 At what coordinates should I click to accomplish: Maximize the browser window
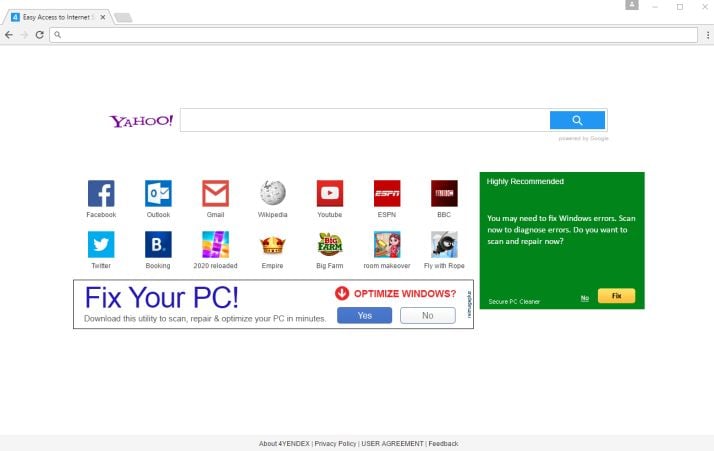[680, 7]
